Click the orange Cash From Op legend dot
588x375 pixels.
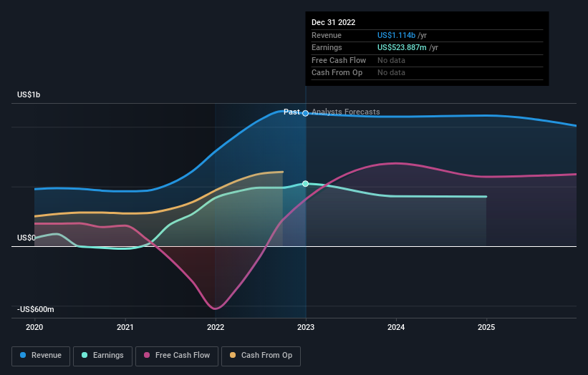[233, 355]
